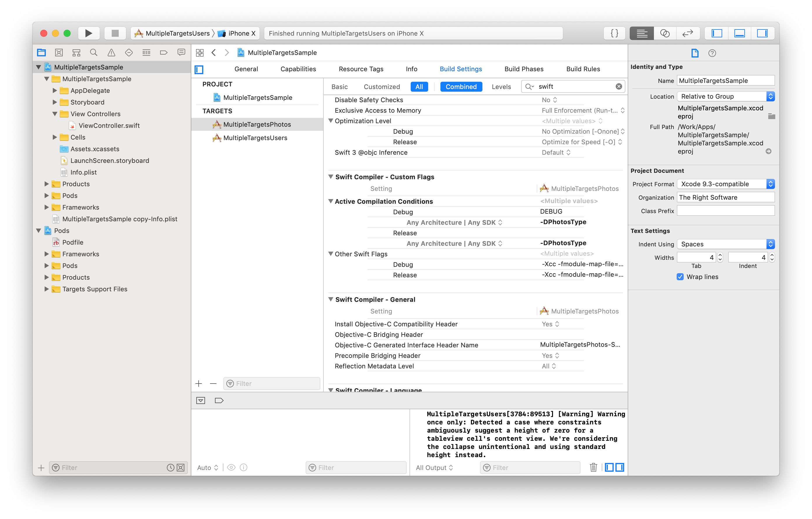Viewport: 812px width, 519px height.
Task: Expand the Targets Support Files group
Action: (47, 289)
